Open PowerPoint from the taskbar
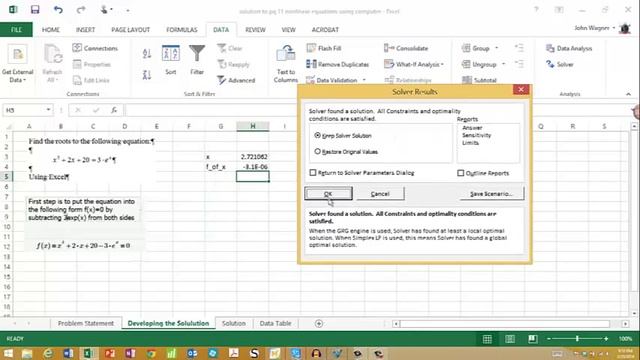The height and width of the screenshot is (360, 640). pos(109,353)
